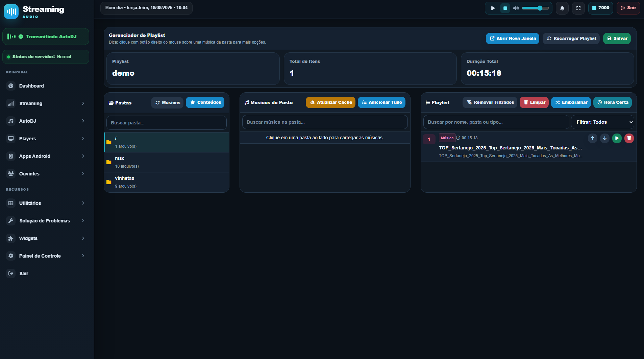Click the Widgets puzzle icon
644x359 pixels.
click(x=11, y=238)
